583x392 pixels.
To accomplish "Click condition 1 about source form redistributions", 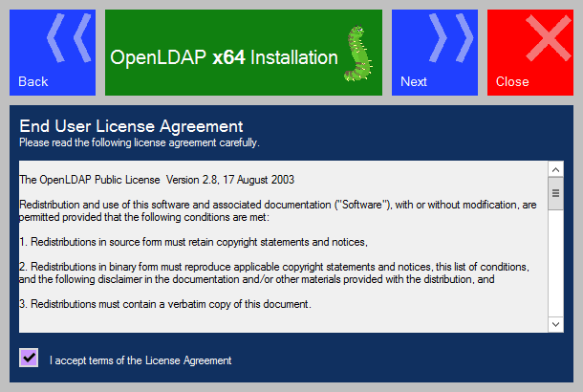I will 193,242.
